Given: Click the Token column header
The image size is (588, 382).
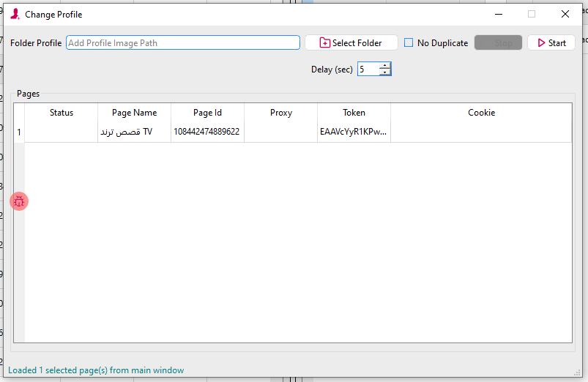Looking at the screenshot, I should (x=354, y=113).
